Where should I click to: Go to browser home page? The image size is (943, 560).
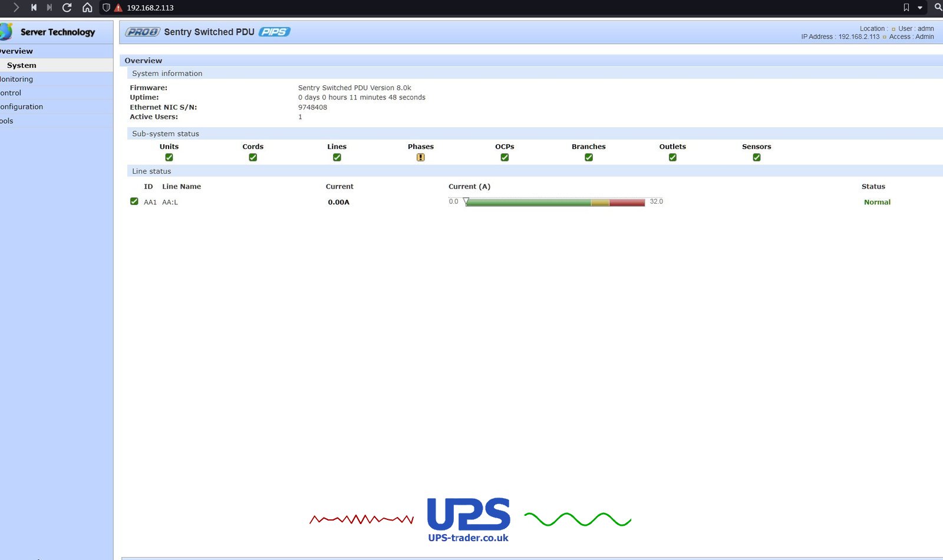87,8
